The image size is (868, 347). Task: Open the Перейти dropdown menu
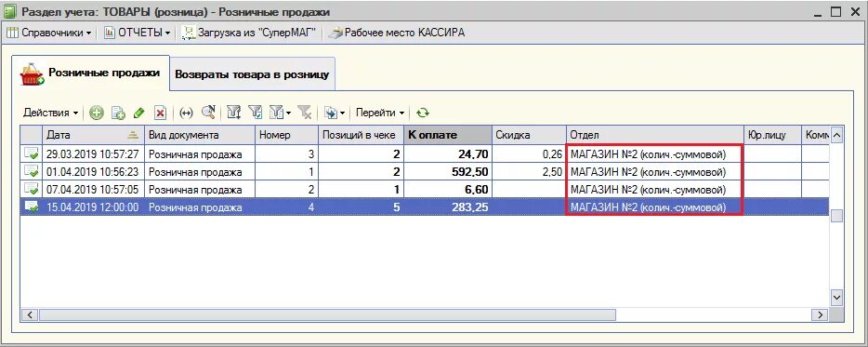click(380, 113)
